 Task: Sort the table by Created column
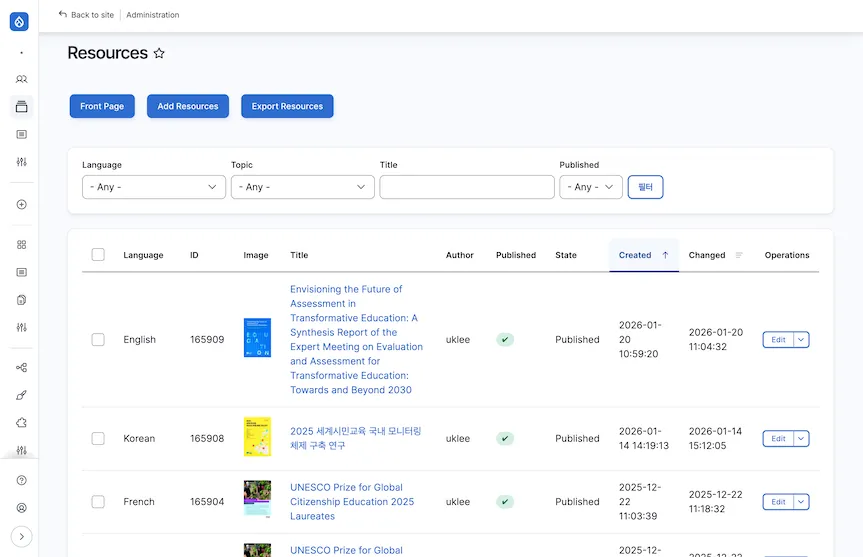pyautogui.click(x=635, y=255)
